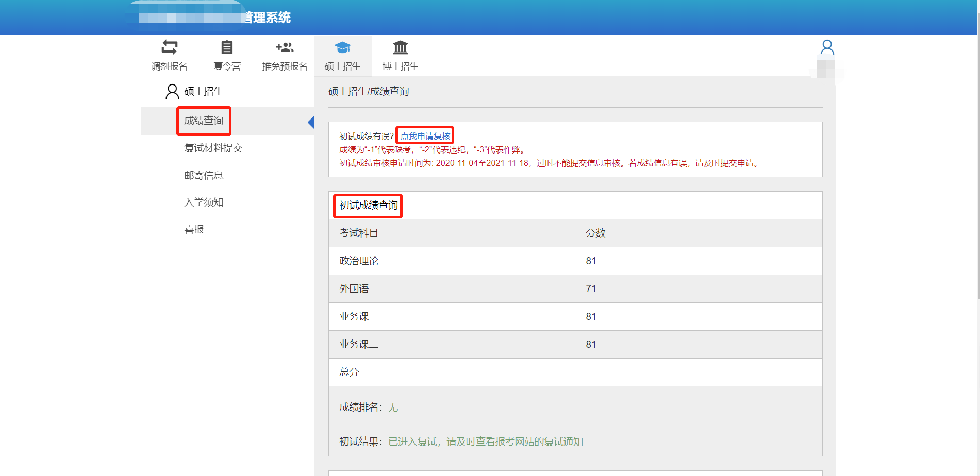The image size is (980, 476).
Task: Click the 夏令营 document icon
Action: (227, 47)
